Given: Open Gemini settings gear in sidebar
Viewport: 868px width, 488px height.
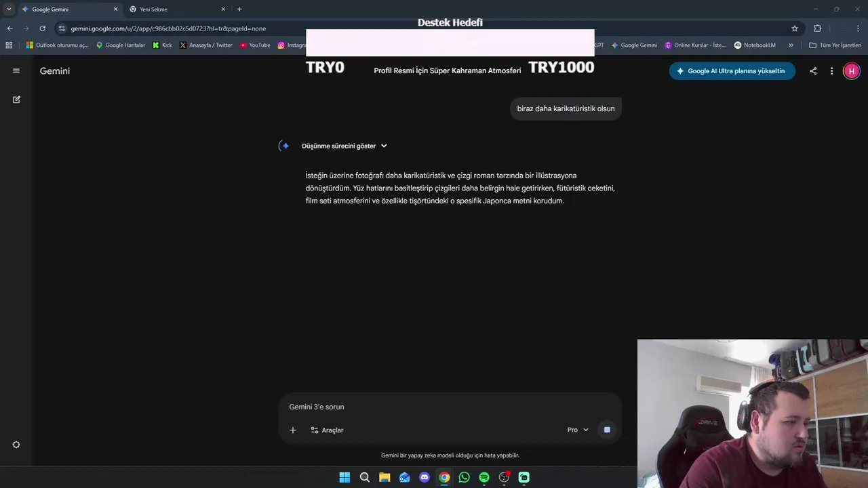Looking at the screenshot, I should pos(16,445).
